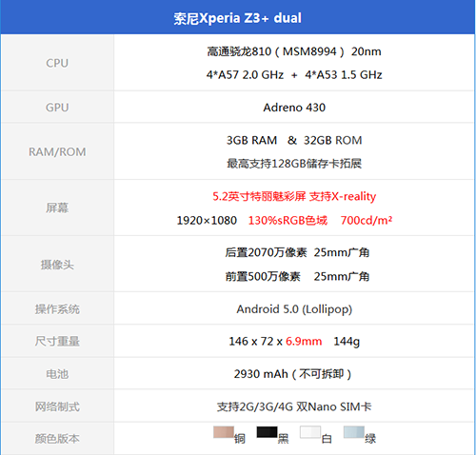476x455 pixels.
Task: Click the copper color swatch
Action: click(x=224, y=432)
